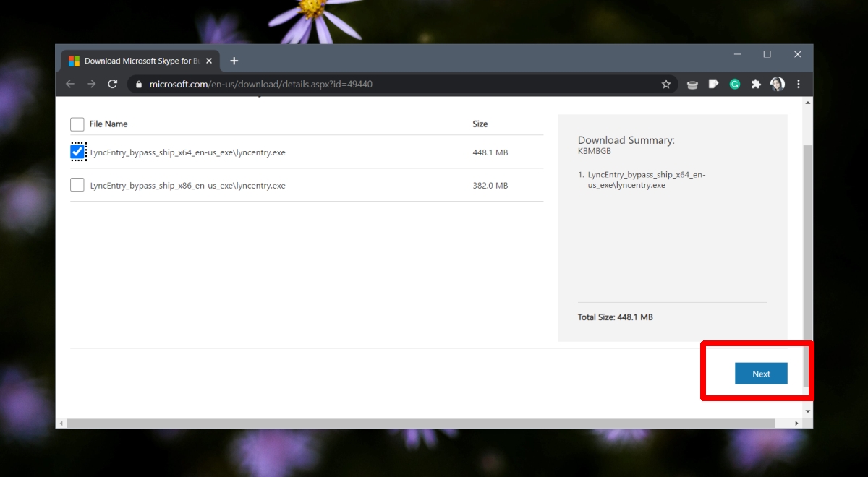Go forward with the forward arrow
868x477 pixels.
click(x=91, y=84)
